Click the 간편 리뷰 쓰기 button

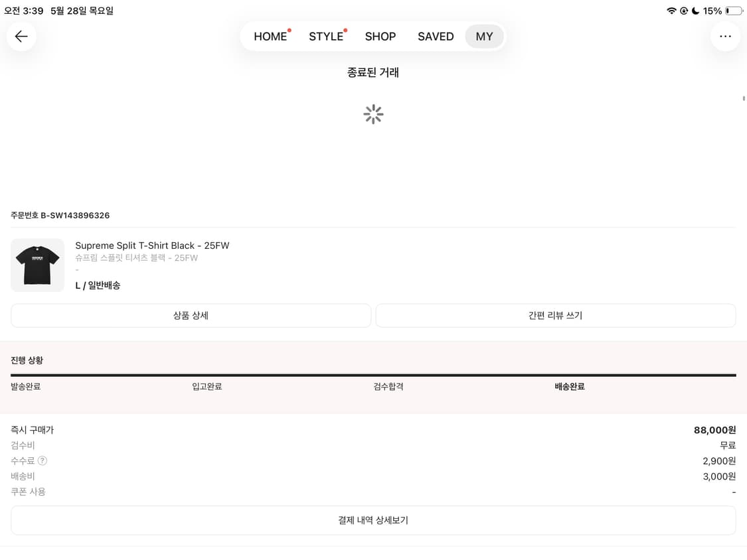pos(556,315)
